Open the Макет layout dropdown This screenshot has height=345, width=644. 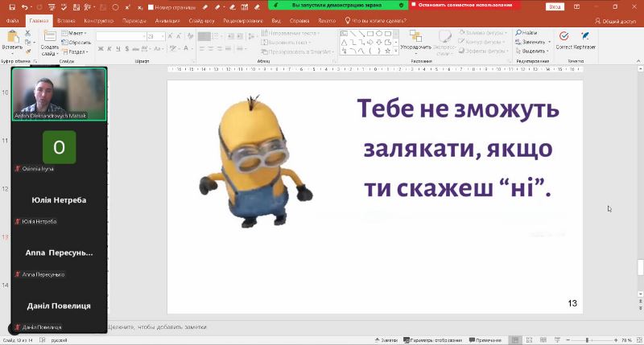74,33
